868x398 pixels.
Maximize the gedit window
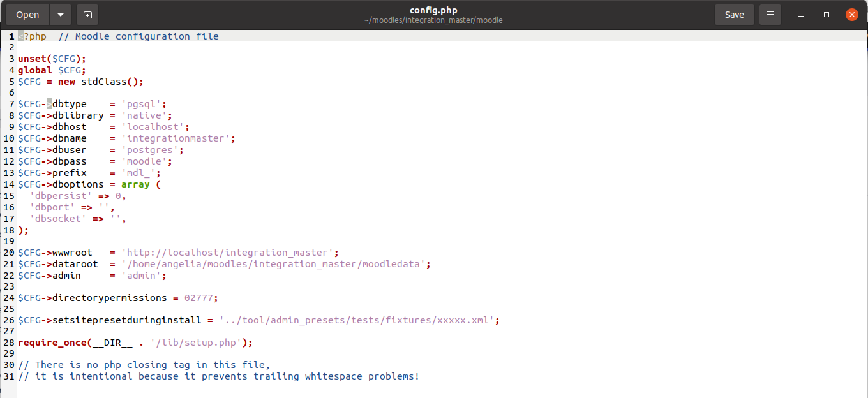coord(827,15)
